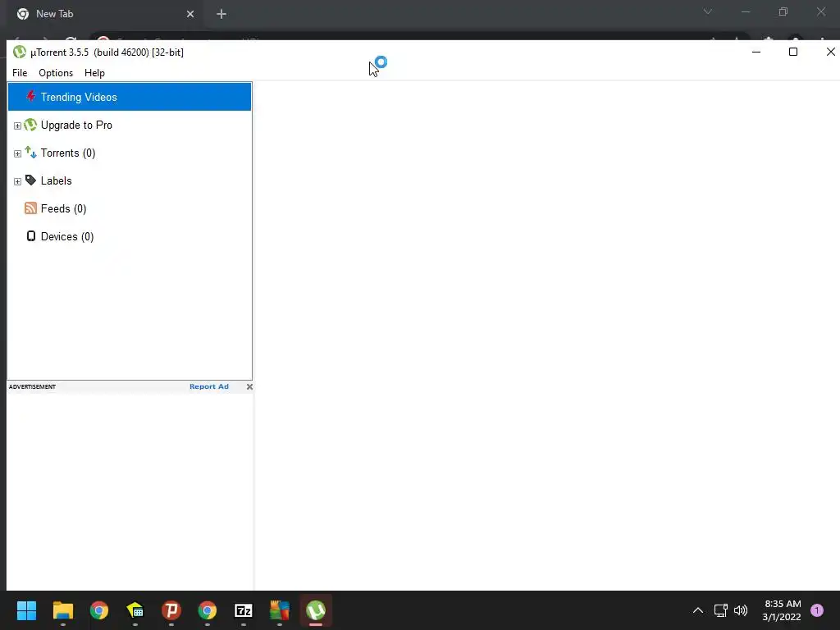
Task: Open the colorful blocks app on taskbar
Action: click(x=280, y=610)
